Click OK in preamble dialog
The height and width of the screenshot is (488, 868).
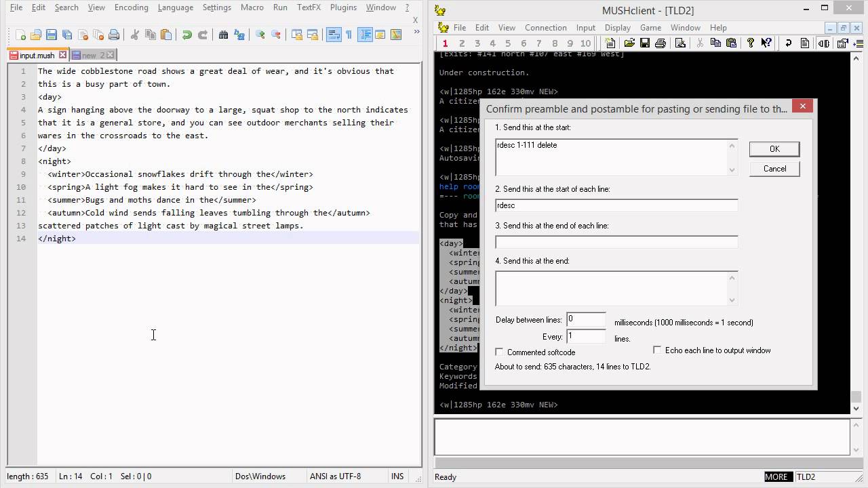point(774,149)
